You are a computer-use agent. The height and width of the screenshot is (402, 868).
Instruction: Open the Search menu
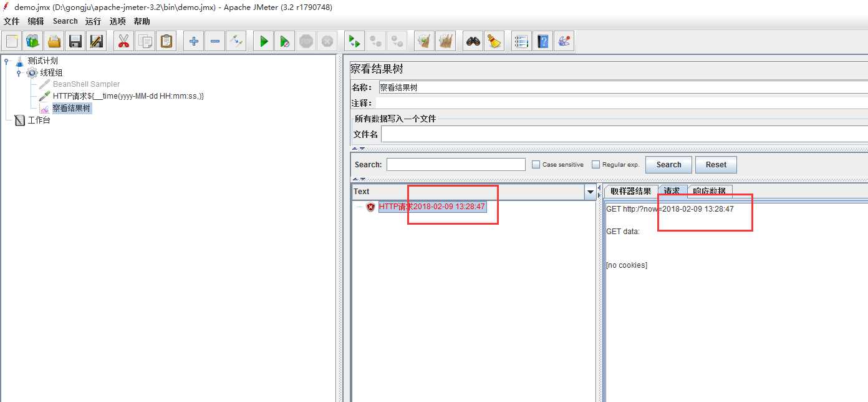[x=65, y=21]
